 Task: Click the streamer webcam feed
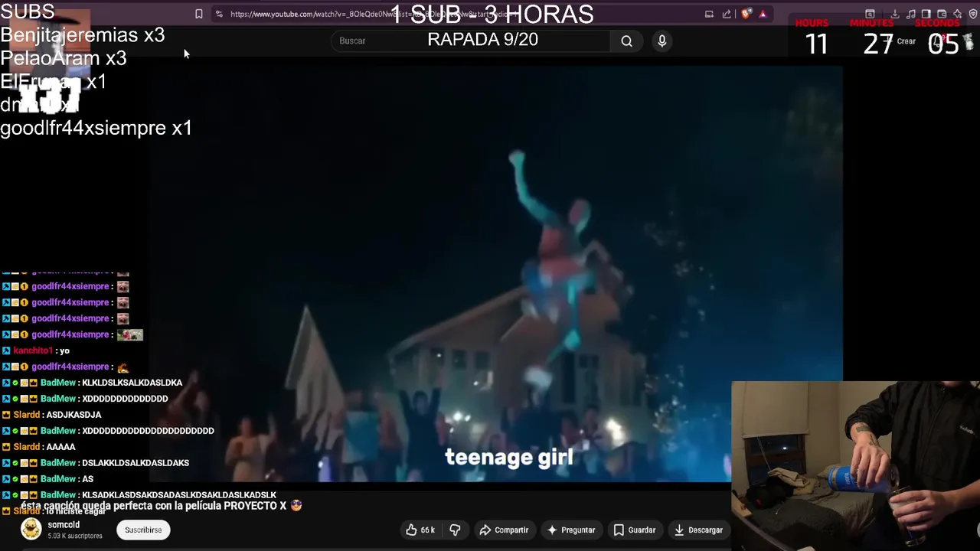[x=855, y=465]
